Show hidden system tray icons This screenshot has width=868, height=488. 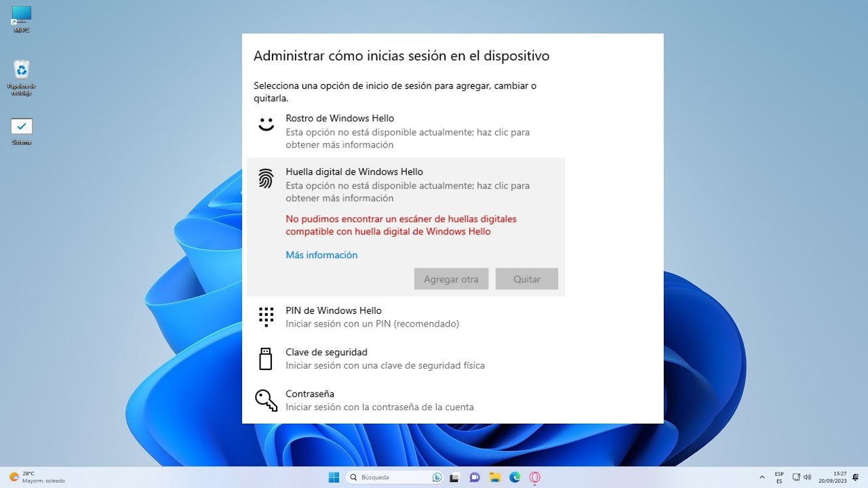pos(762,477)
